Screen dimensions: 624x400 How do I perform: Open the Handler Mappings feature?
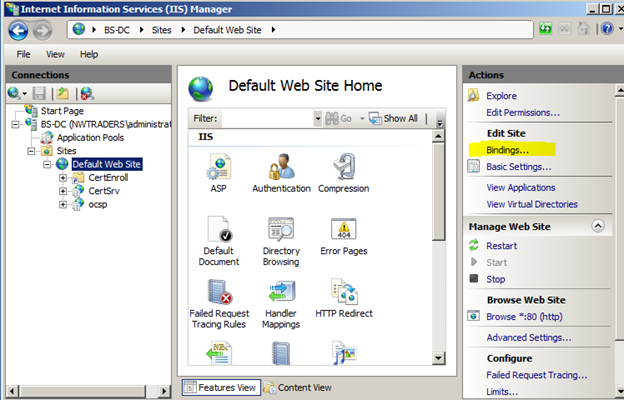click(x=281, y=304)
